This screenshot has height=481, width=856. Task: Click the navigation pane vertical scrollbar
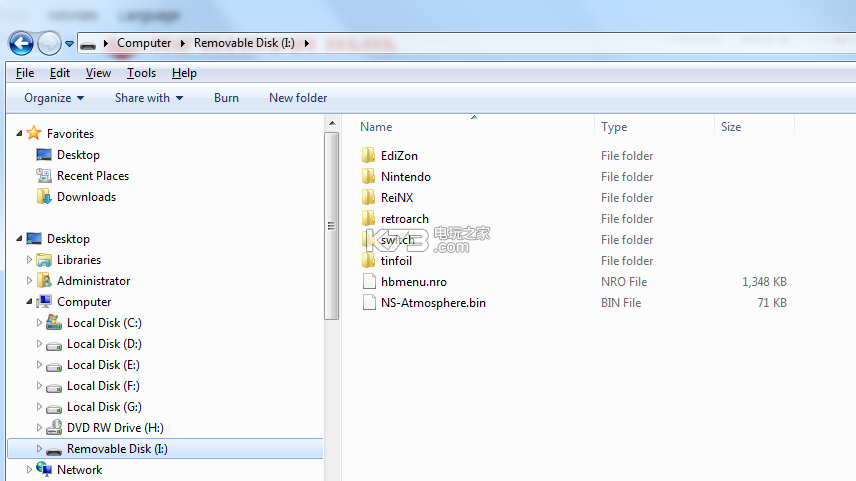tap(332, 225)
